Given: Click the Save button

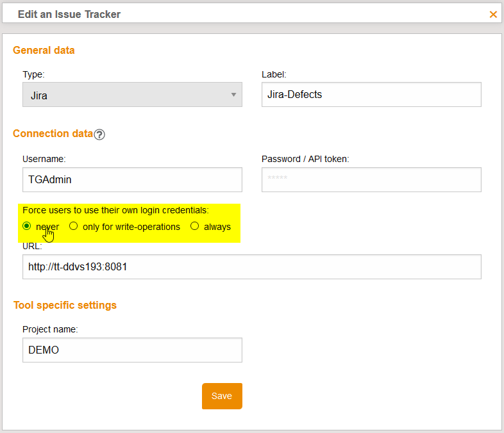Looking at the screenshot, I should (x=222, y=396).
